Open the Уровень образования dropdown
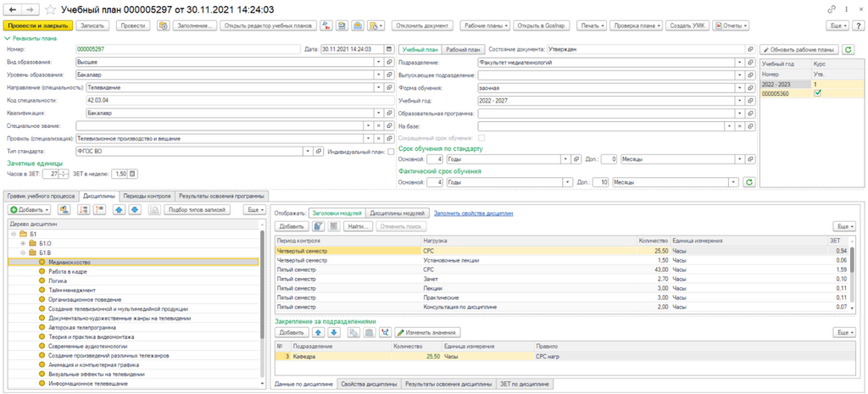The image size is (868, 394). click(x=379, y=75)
